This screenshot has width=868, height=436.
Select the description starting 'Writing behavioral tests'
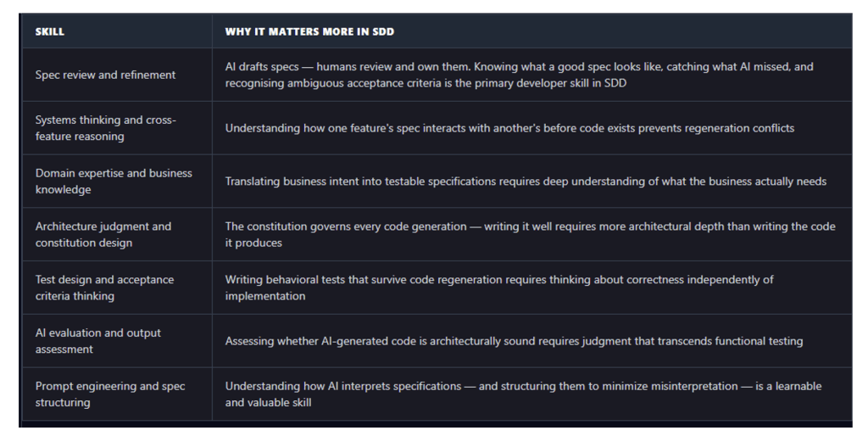point(498,288)
